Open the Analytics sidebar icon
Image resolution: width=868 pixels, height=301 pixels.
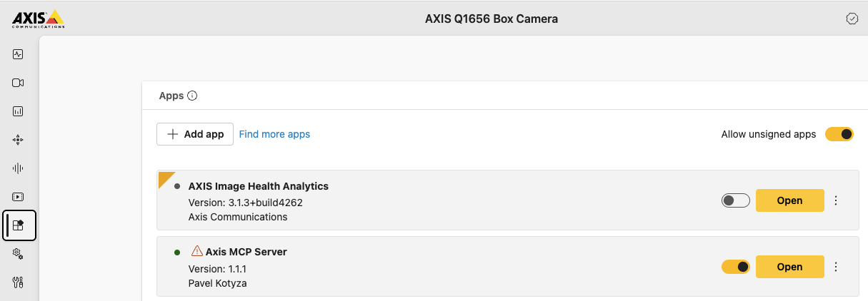click(x=19, y=111)
